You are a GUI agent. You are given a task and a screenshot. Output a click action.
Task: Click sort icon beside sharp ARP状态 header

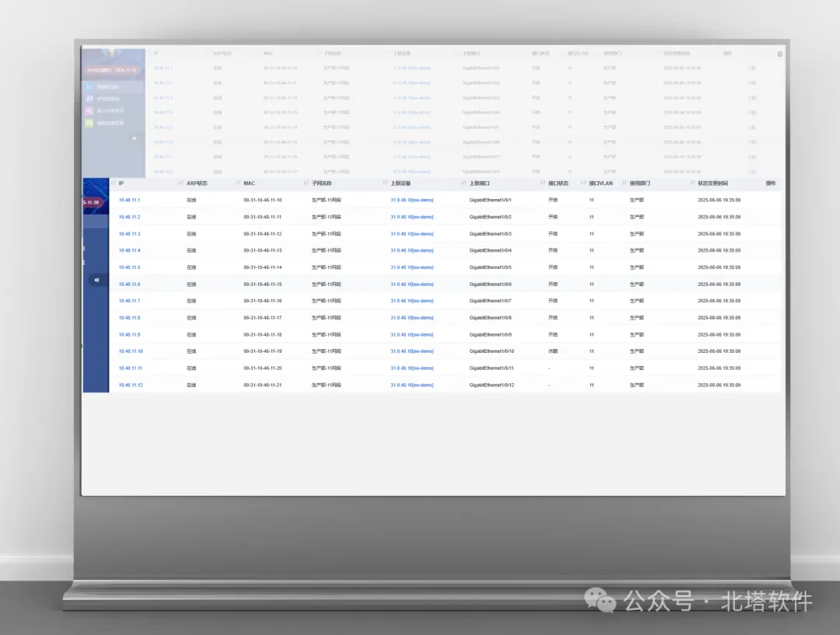click(x=181, y=183)
